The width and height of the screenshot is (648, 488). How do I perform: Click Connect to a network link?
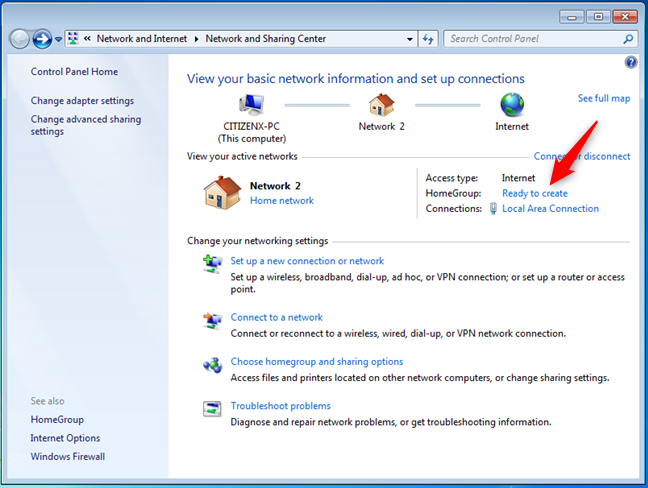tap(276, 317)
